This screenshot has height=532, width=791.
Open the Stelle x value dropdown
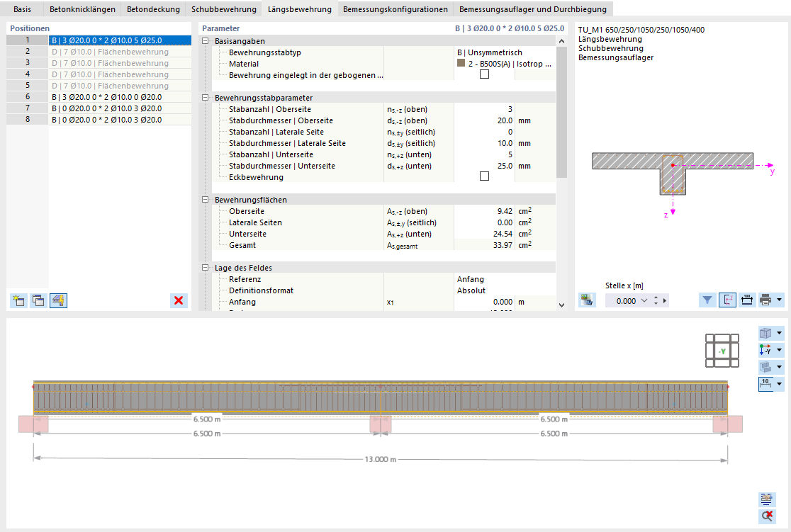644,300
